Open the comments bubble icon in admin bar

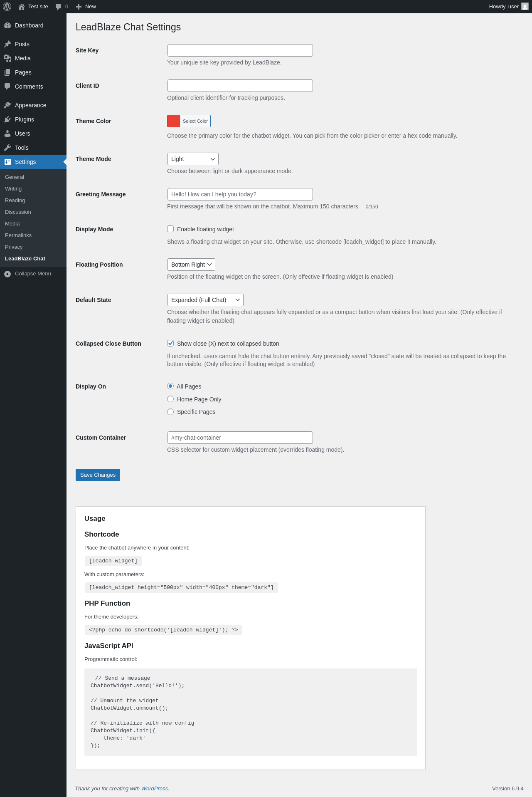tap(58, 7)
